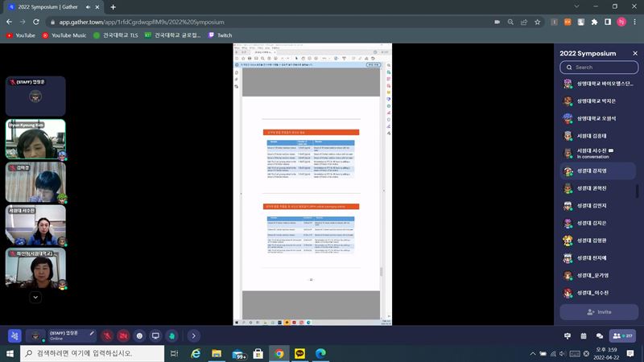This screenshot has height=362, width=644.
Task: Unmute the microphone in Gather toolbar
Action: (106, 335)
